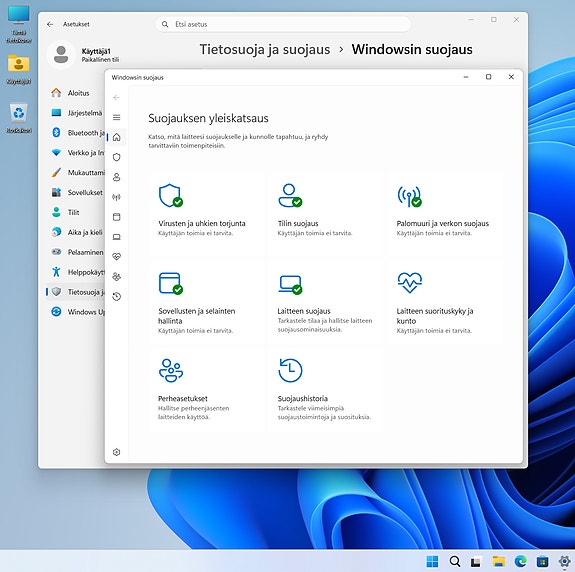Expand the hamburger menu in Windowsin suojaus

[x=117, y=117]
